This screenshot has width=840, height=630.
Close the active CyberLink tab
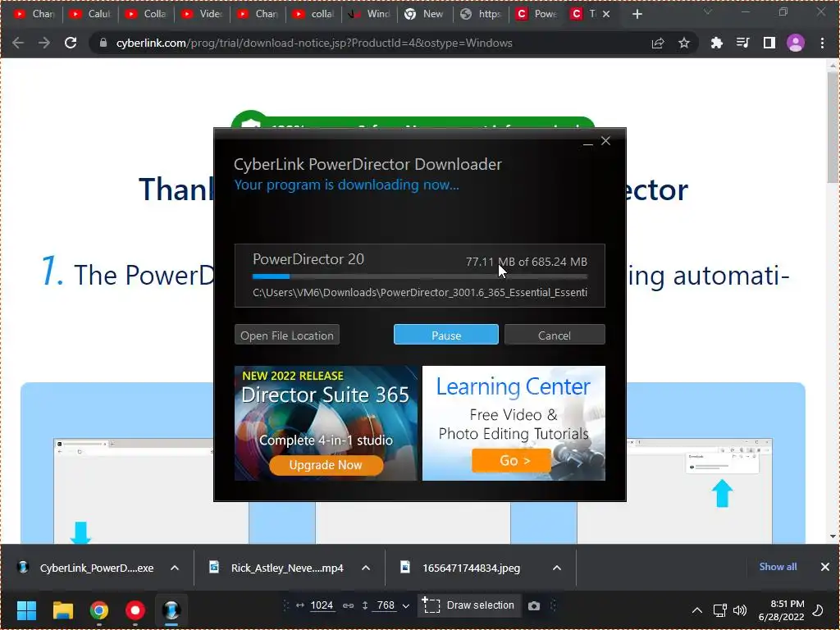[606, 14]
